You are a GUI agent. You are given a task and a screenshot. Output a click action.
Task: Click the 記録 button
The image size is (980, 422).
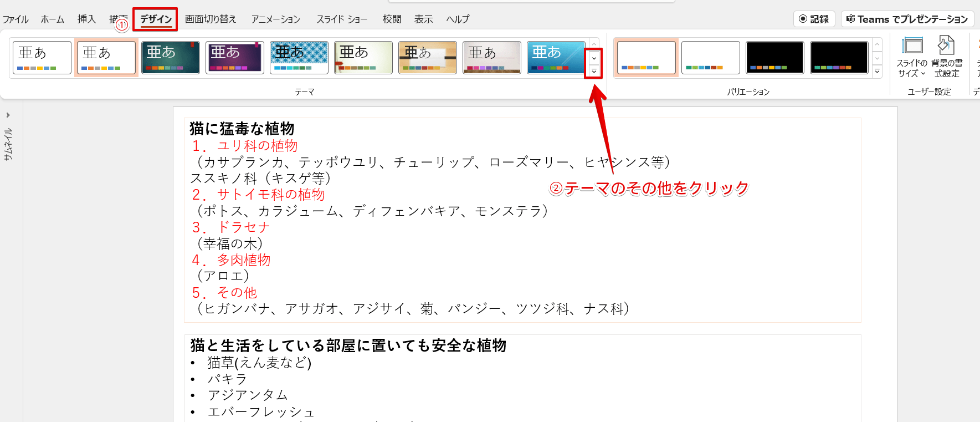pyautogui.click(x=814, y=19)
